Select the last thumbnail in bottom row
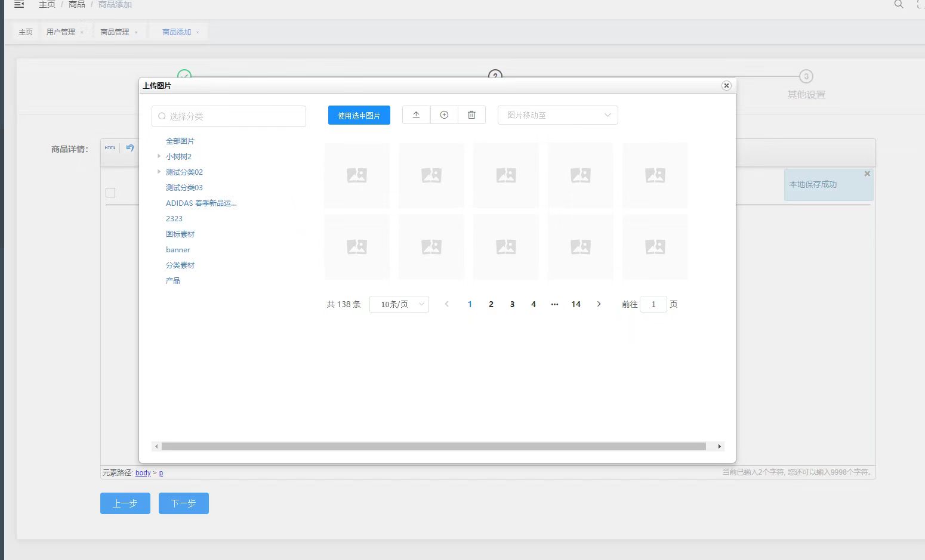Image resolution: width=925 pixels, height=560 pixels. click(x=655, y=247)
